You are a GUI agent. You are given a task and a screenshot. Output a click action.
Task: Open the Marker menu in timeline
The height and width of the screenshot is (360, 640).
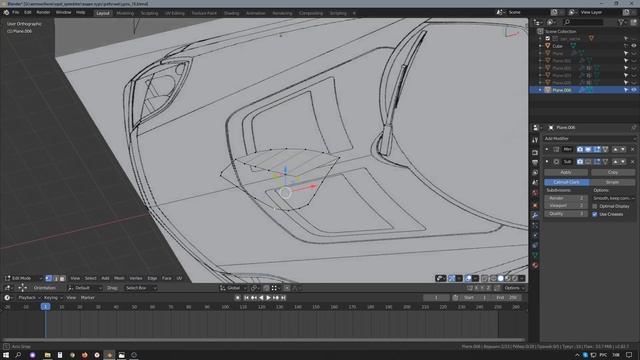[87, 298]
